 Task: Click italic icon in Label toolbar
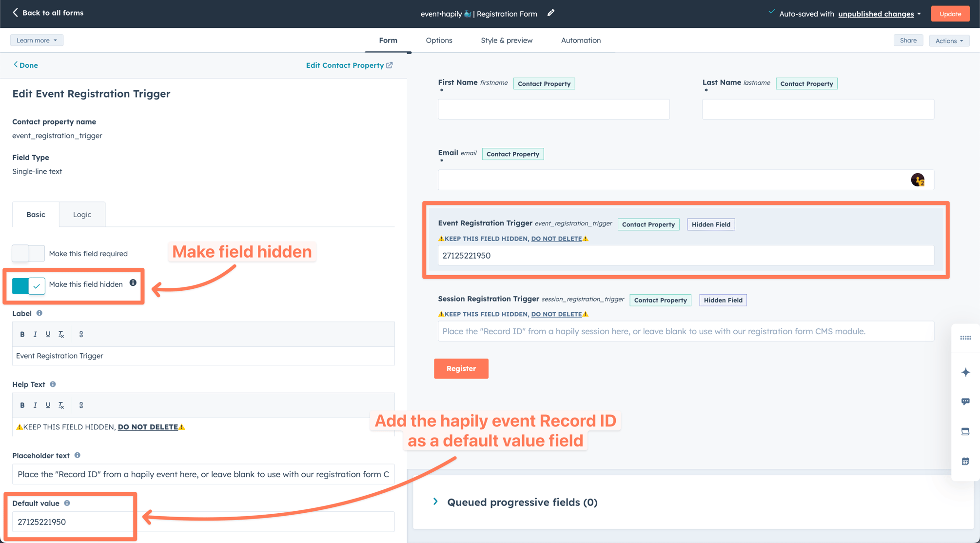click(x=35, y=334)
